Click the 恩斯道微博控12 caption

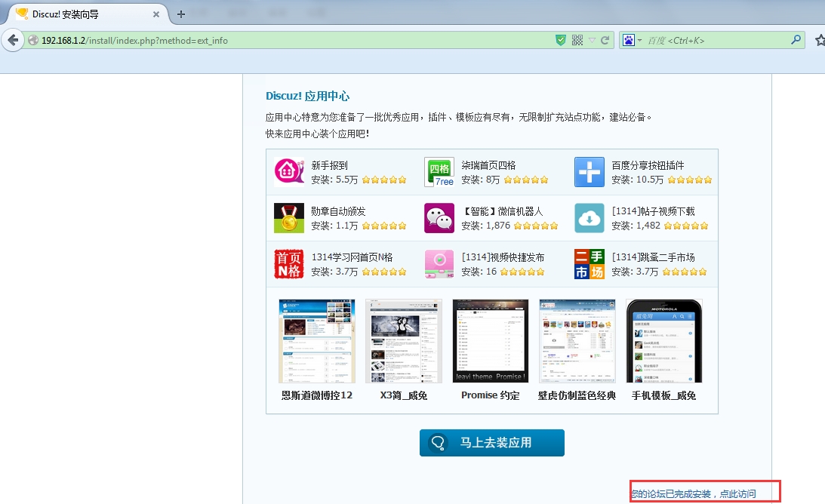tap(317, 395)
